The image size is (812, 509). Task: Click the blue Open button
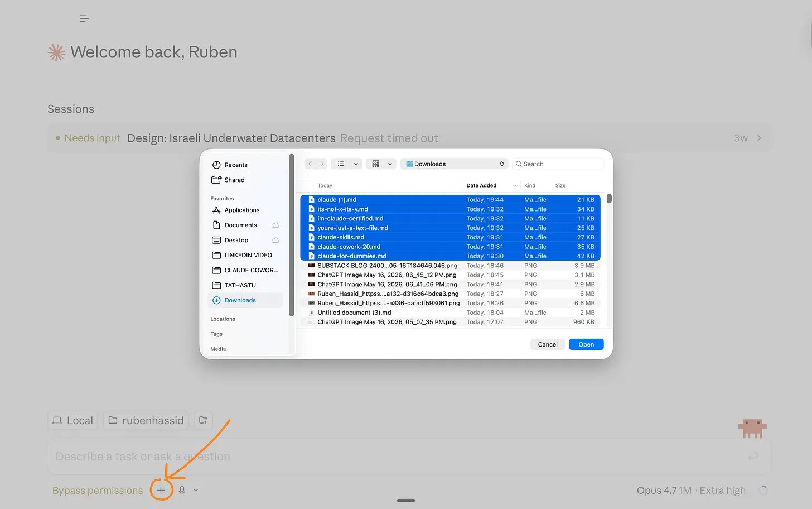tap(586, 344)
